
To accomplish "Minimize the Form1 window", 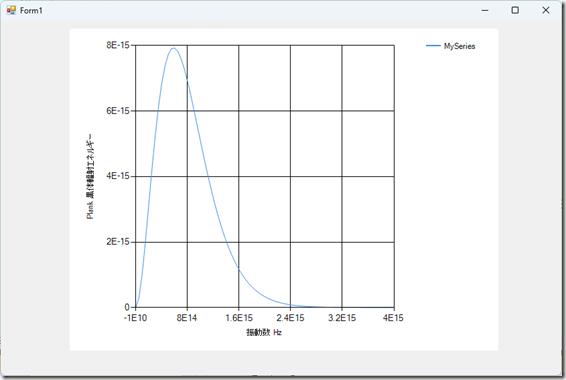I will tap(485, 10).
